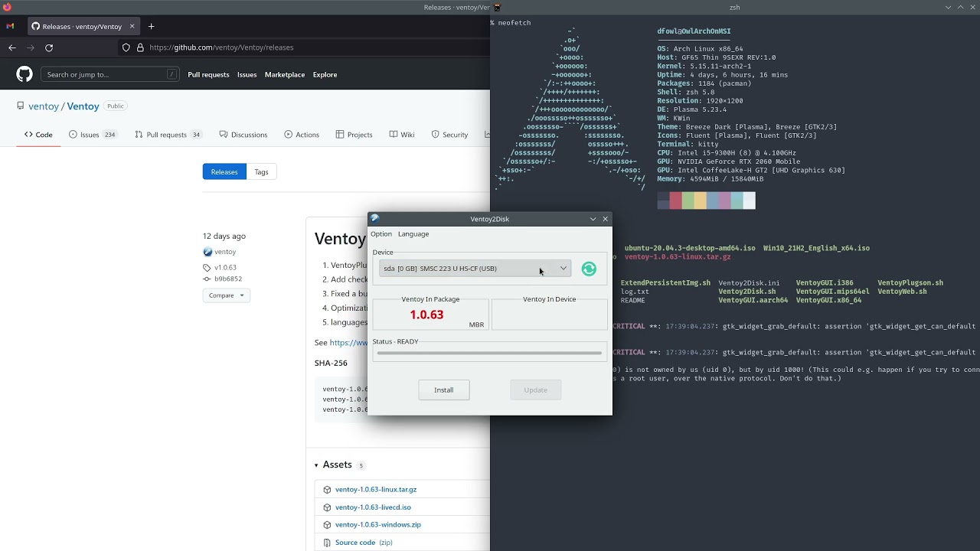Click the 1.0.63 version number in Ventoy2Disk
Image resolution: width=980 pixels, height=551 pixels.
click(426, 315)
